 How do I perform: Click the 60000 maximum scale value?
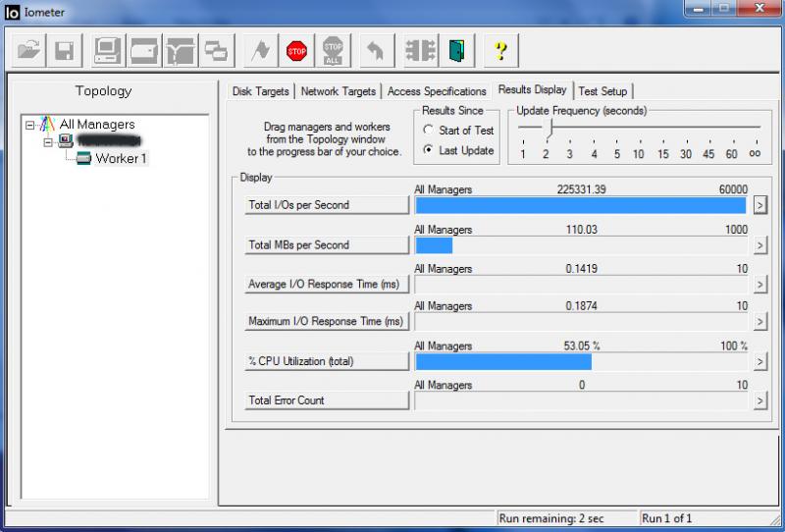(733, 189)
